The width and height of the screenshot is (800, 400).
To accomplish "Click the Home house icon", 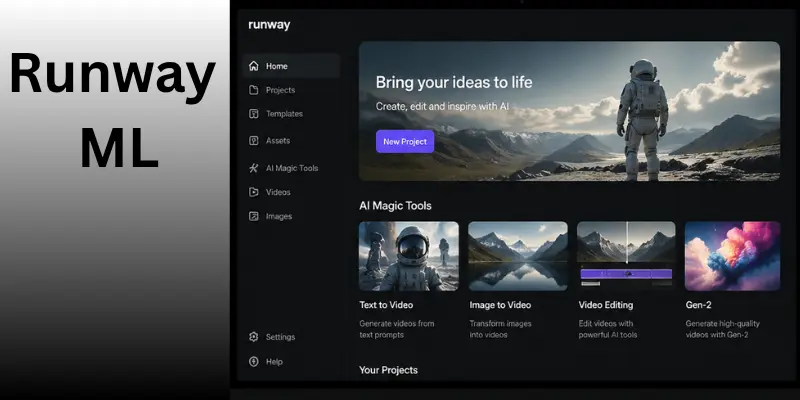I will coord(254,66).
